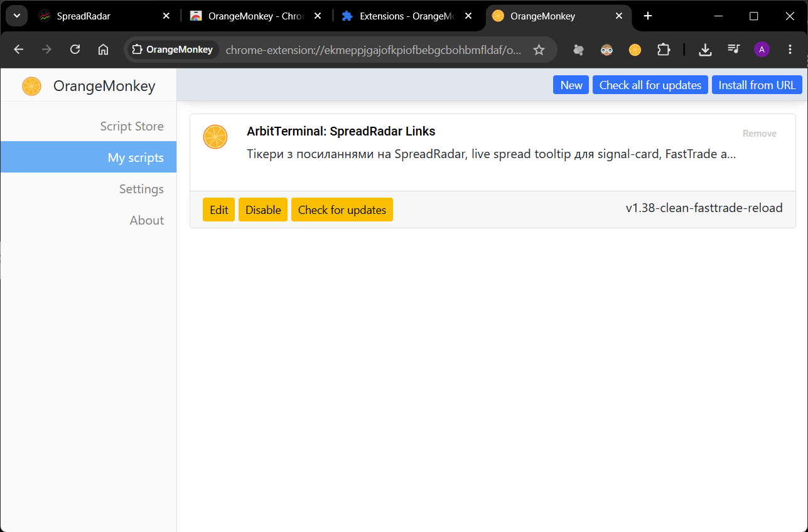808x532 pixels.
Task: Open the tab search dropdown arrow
Action: coord(17,16)
